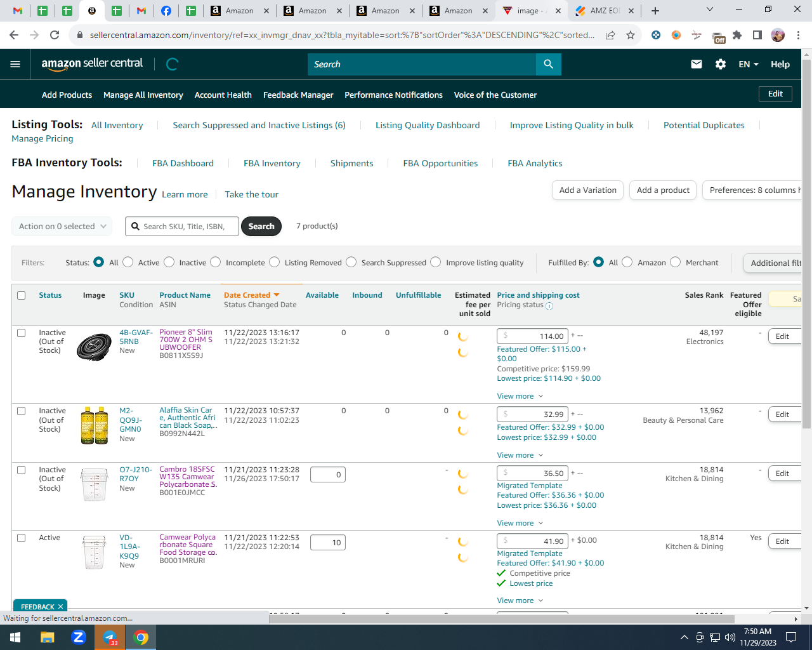Open the Feedback Manager menu item

coord(298,95)
